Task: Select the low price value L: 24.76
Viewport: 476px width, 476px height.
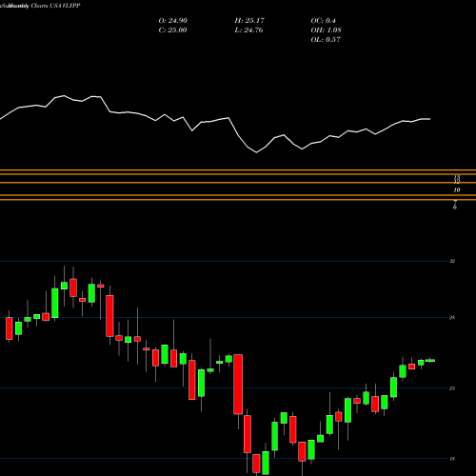Action: 249,30
